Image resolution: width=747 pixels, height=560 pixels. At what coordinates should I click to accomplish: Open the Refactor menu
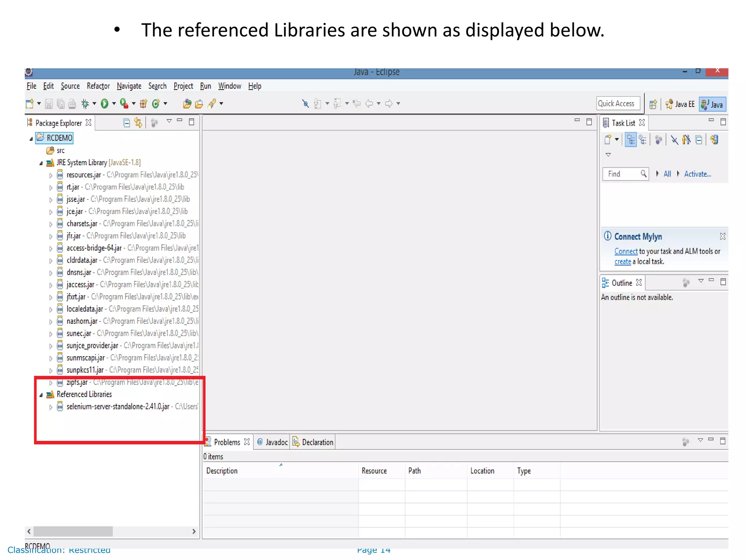point(98,86)
